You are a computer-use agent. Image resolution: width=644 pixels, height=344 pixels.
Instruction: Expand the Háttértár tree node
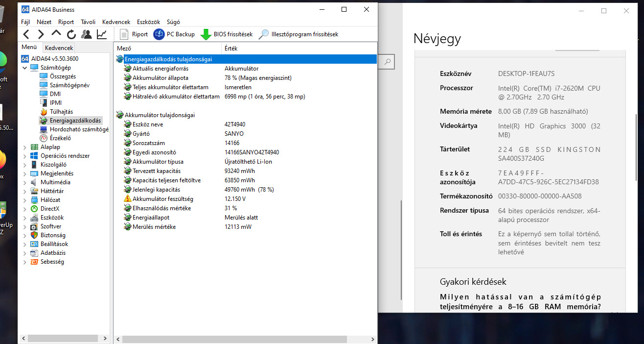tap(25, 191)
